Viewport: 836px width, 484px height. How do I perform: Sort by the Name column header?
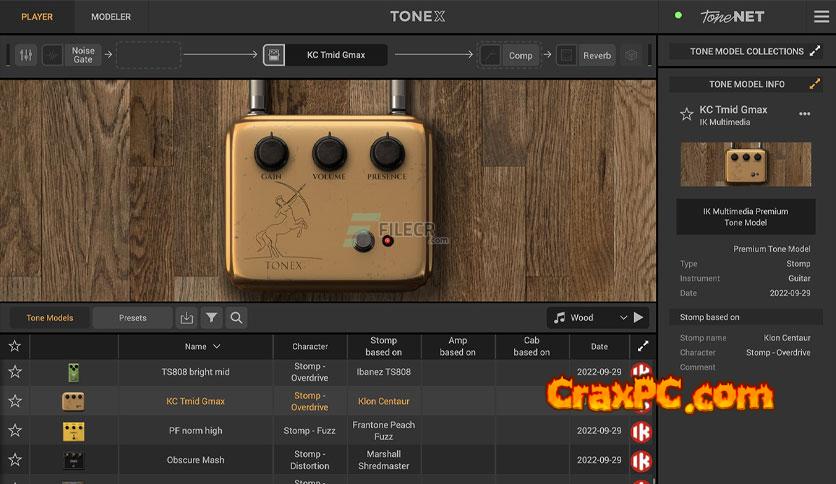tap(196, 346)
